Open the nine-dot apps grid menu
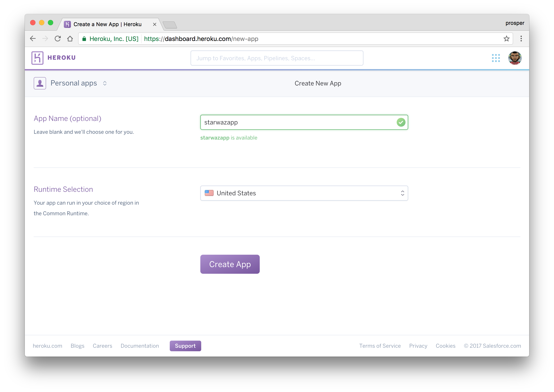Image resolution: width=554 pixels, height=392 pixels. coord(496,58)
